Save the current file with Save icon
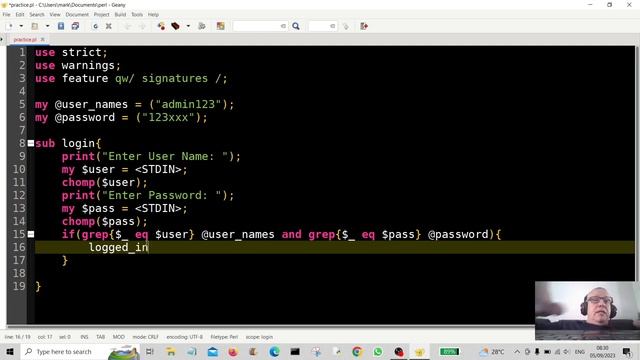Screen dimensions: 640x360 click(x=61, y=26)
